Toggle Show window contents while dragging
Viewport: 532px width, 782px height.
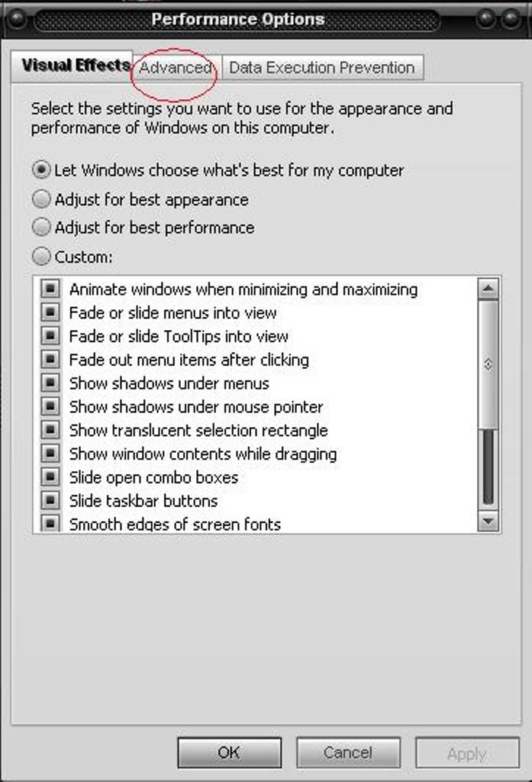click(50, 454)
